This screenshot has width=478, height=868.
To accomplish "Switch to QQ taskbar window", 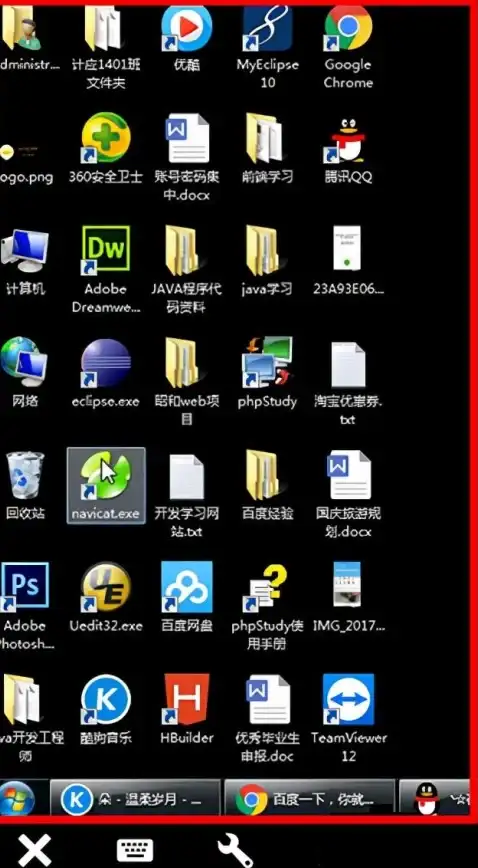I will pos(435,798).
